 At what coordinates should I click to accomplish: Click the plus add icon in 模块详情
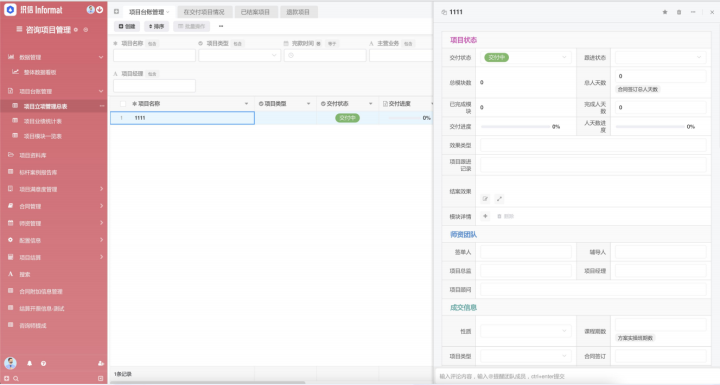tap(485, 216)
